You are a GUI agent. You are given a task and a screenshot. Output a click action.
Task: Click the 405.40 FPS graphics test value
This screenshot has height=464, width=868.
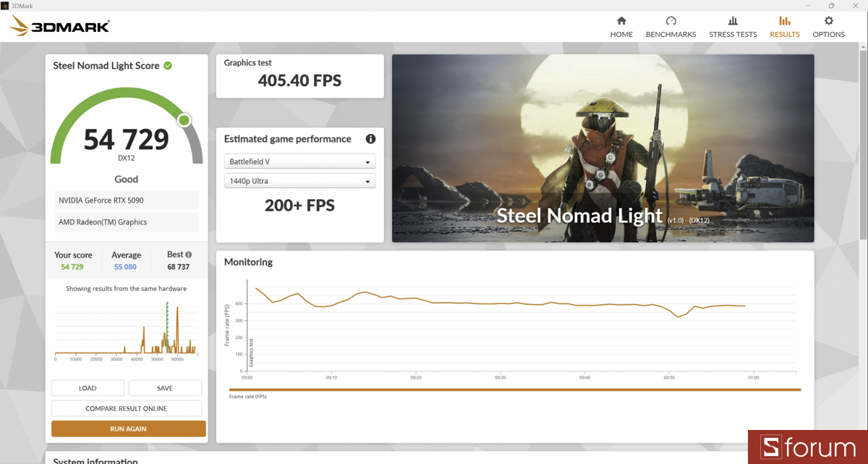[x=299, y=80]
